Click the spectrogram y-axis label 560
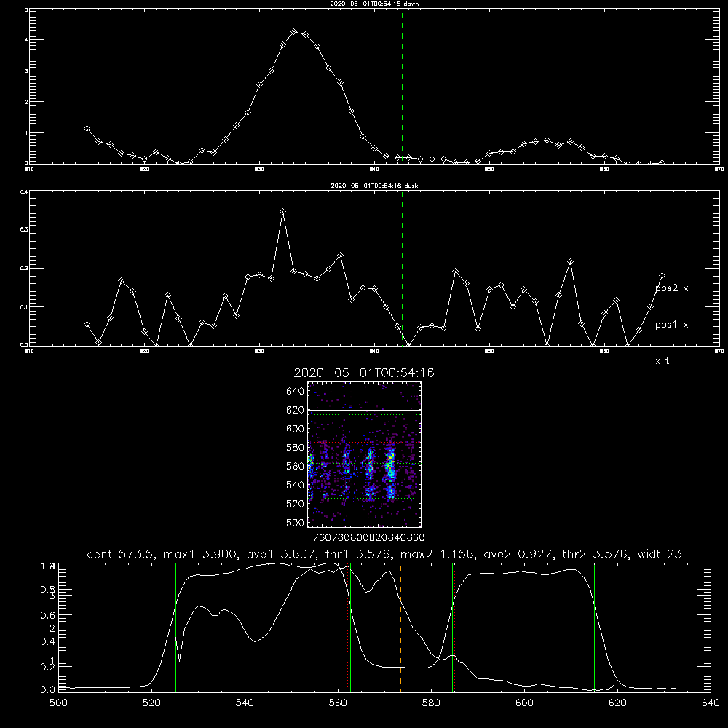Image resolution: width=728 pixels, height=728 pixels. (x=296, y=466)
